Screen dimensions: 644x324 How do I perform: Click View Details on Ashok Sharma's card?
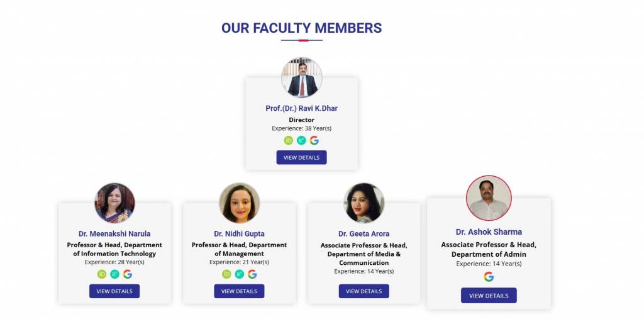point(489,296)
